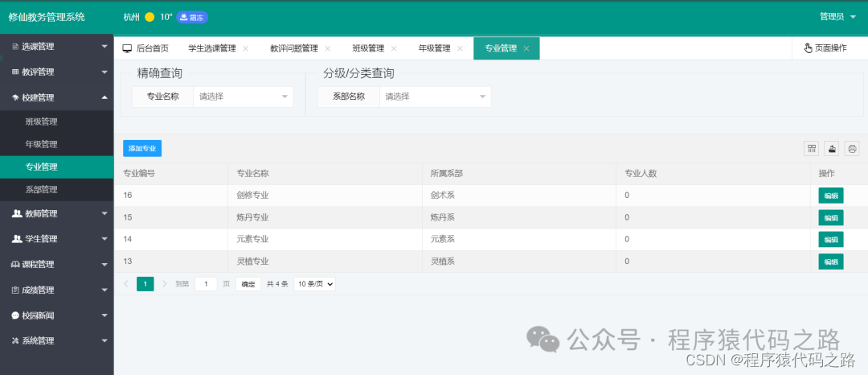This screenshot has height=375, width=868.
Task: Click the 选课管理 sidebar icon
Action: pyautogui.click(x=15, y=47)
